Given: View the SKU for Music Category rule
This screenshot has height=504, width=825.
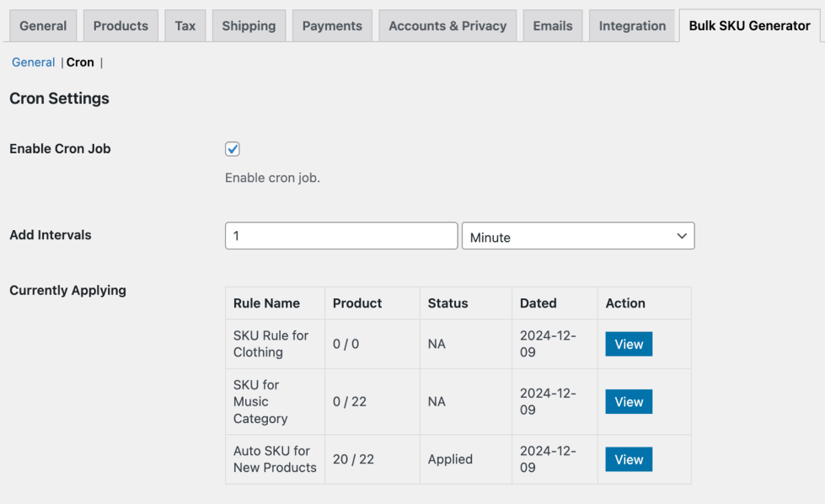Looking at the screenshot, I should tap(629, 402).
